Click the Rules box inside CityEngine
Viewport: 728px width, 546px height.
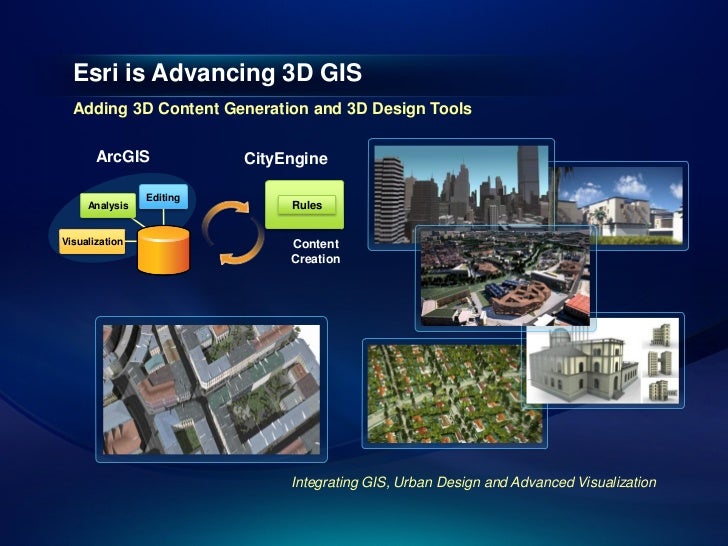click(307, 205)
